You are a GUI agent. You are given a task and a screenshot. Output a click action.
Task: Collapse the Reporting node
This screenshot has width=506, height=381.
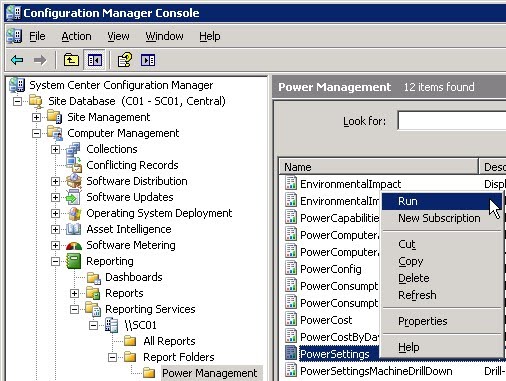(x=55, y=261)
